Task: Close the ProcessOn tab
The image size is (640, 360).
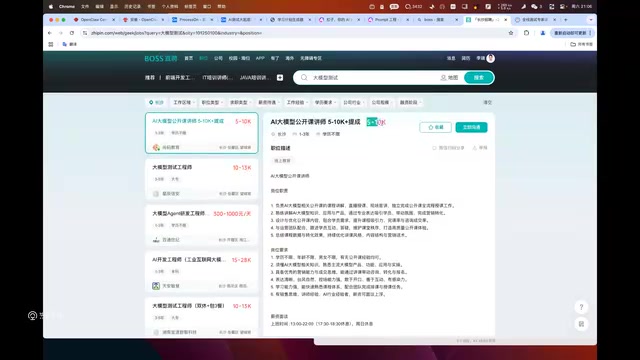Action: 212,20
